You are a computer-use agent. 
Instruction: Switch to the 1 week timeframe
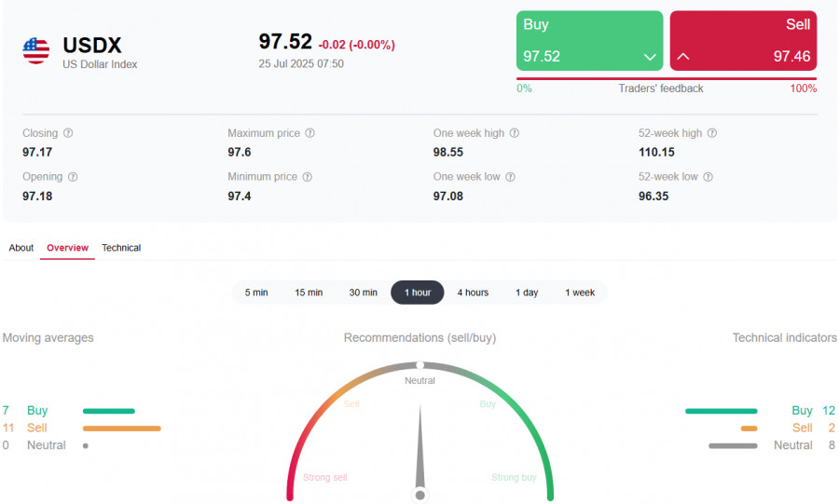pyautogui.click(x=580, y=293)
